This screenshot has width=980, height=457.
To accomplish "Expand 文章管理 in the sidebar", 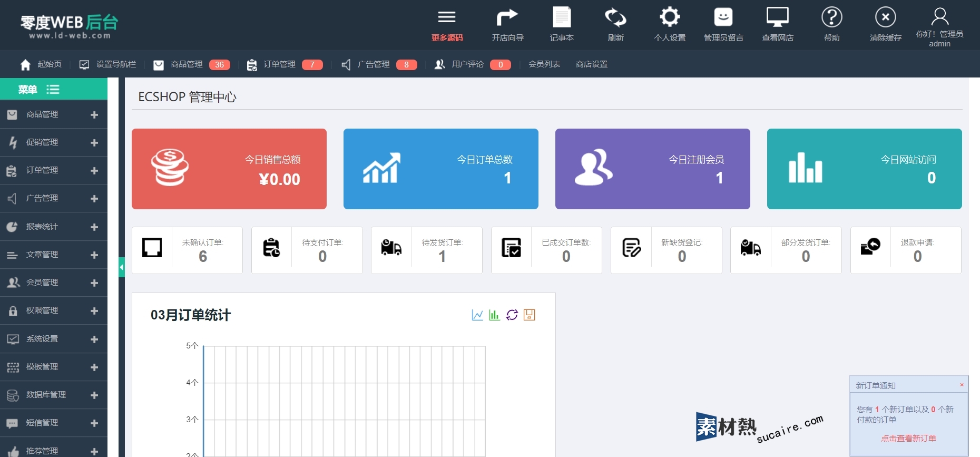I will (94, 255).
